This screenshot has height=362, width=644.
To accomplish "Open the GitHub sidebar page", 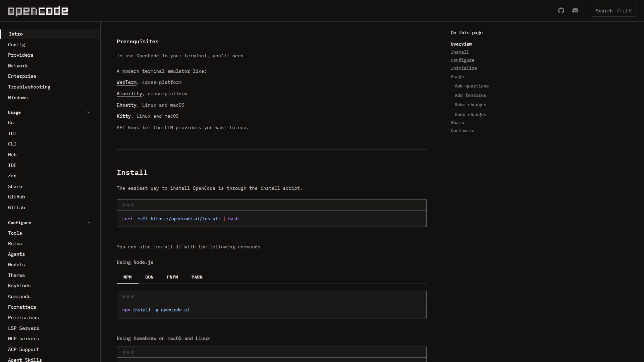I will click(16, 197).
